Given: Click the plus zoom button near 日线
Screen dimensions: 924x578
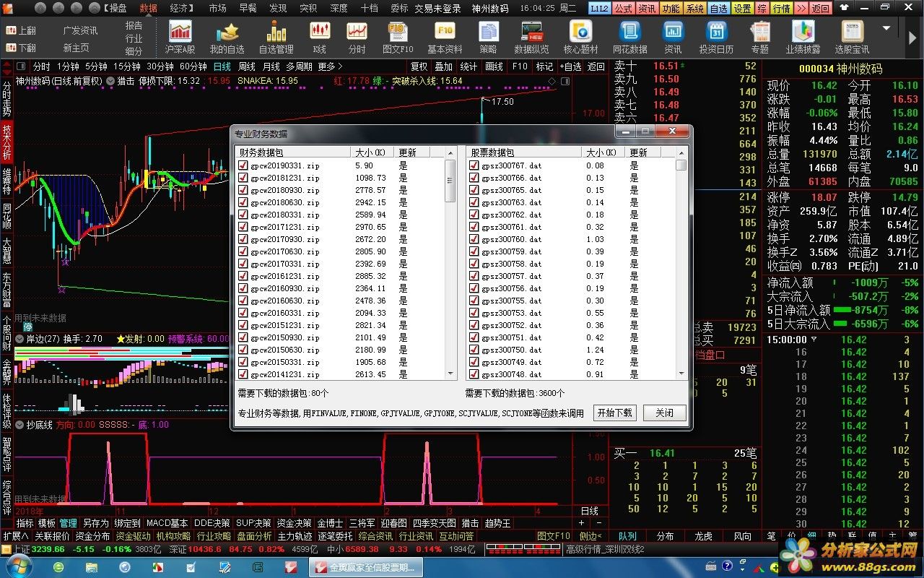Looking at the screenshot, I should [582, 523].
